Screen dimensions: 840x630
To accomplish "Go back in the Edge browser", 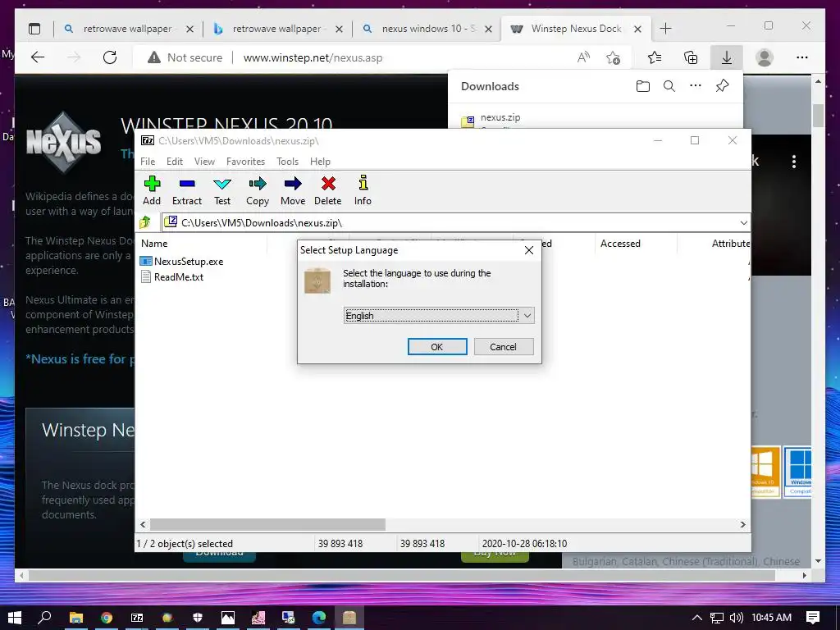I will point(38,57).
